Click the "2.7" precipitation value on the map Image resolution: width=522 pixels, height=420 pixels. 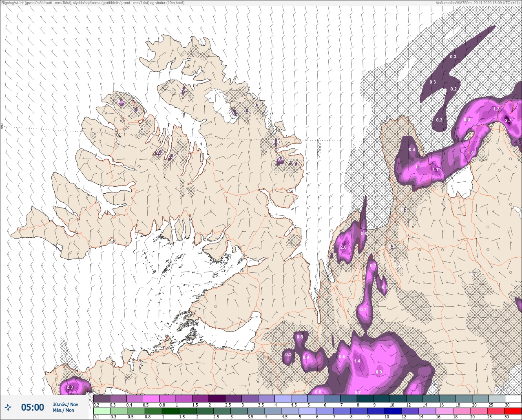pos(508,120)
